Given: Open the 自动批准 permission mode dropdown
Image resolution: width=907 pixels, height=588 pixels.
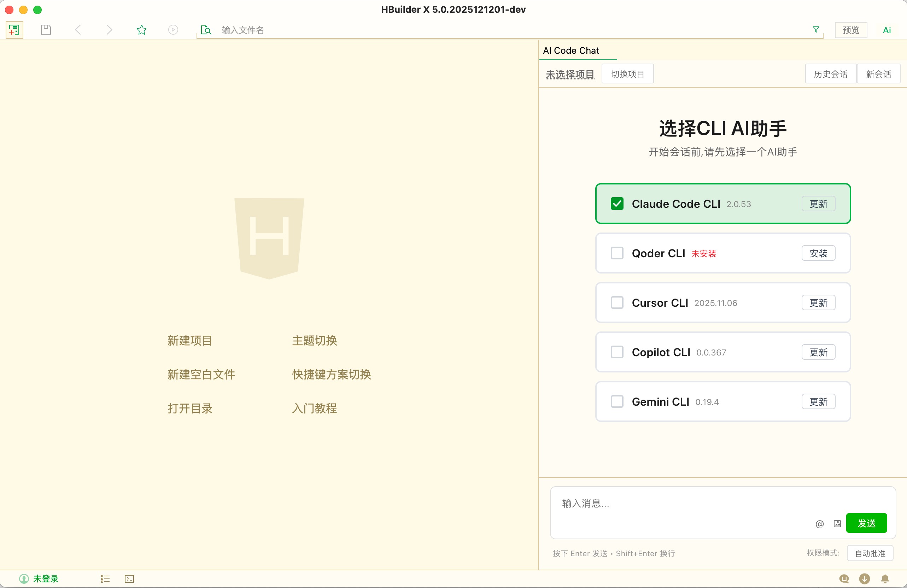Looking at the screenshot, I should pos(870,553).
